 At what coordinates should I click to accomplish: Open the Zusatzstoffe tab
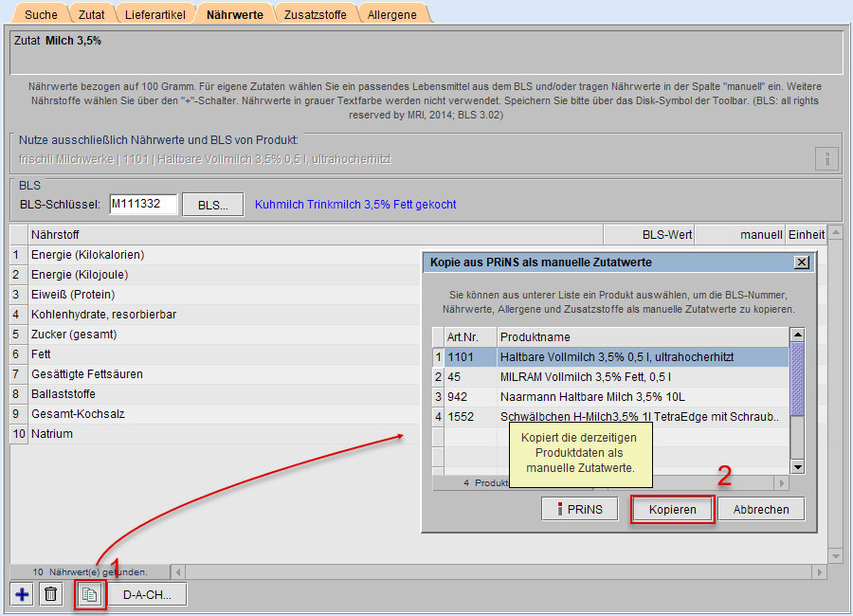316,14
